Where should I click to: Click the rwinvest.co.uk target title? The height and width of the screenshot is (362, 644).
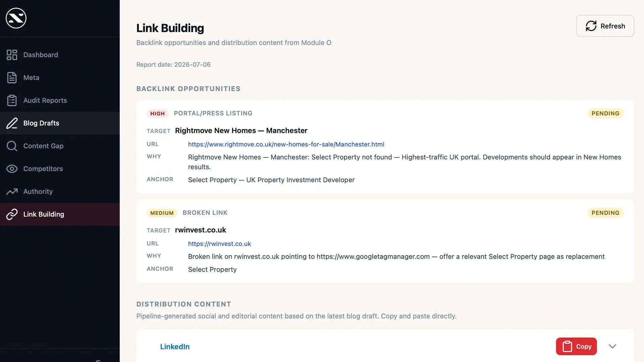[201, 230]
